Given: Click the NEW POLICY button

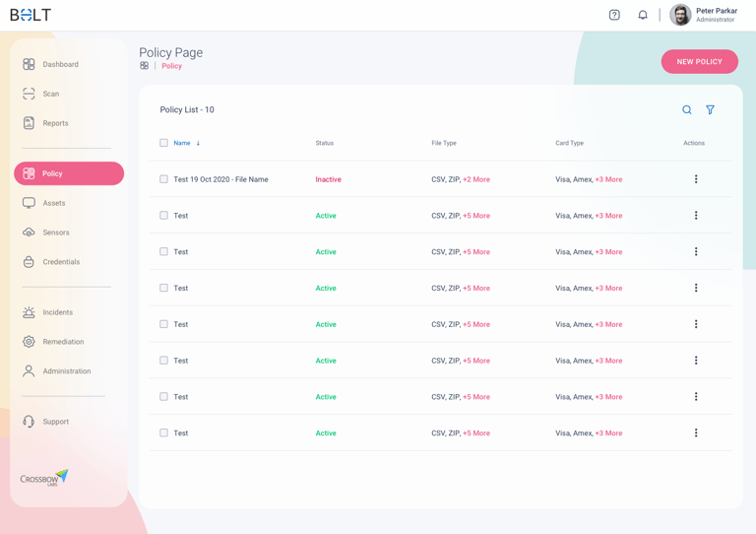Looking at the screenshot, I should (699, 62).
